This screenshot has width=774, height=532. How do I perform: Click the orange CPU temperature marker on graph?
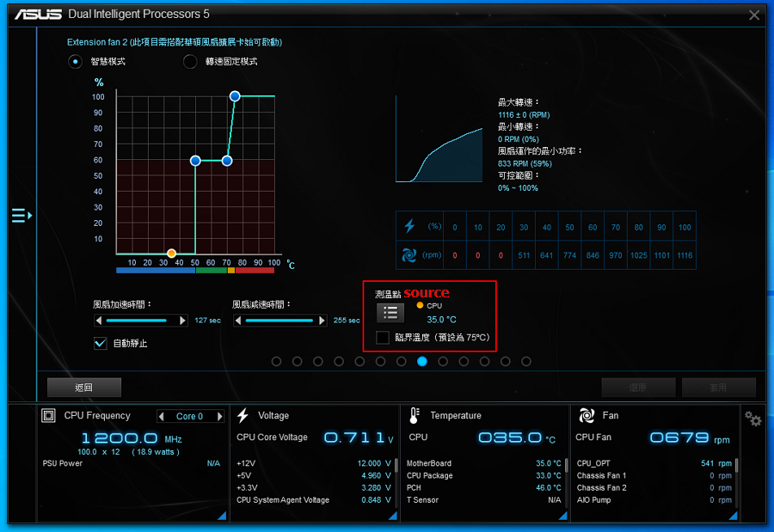click(x=171, y=254)
